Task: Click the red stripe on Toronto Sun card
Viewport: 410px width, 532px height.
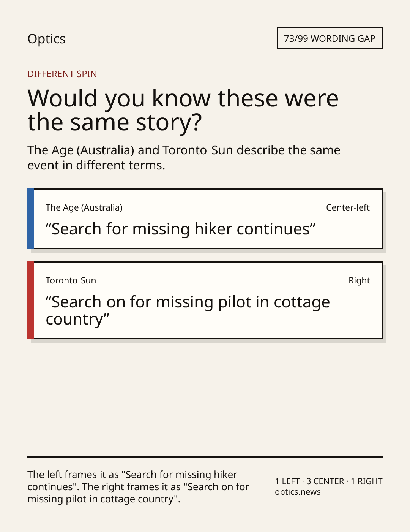Action: (31, 300)
